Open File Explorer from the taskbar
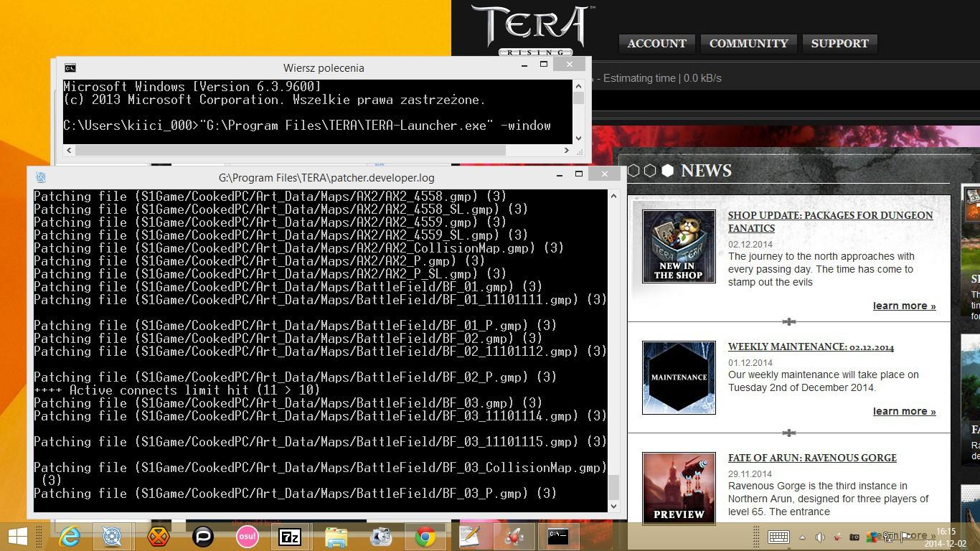This screenshot has width=980, height=551. [x=336, y=536]
